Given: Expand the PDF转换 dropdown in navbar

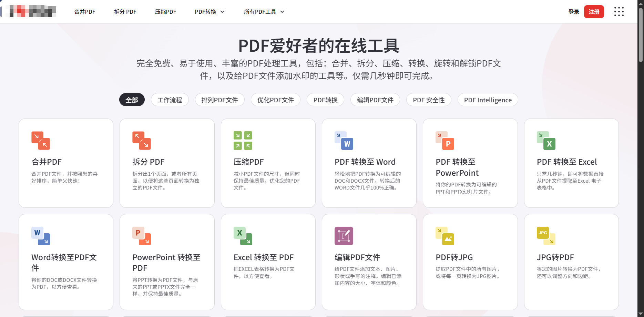Looking at the screenshot, I should click(209, 12).
